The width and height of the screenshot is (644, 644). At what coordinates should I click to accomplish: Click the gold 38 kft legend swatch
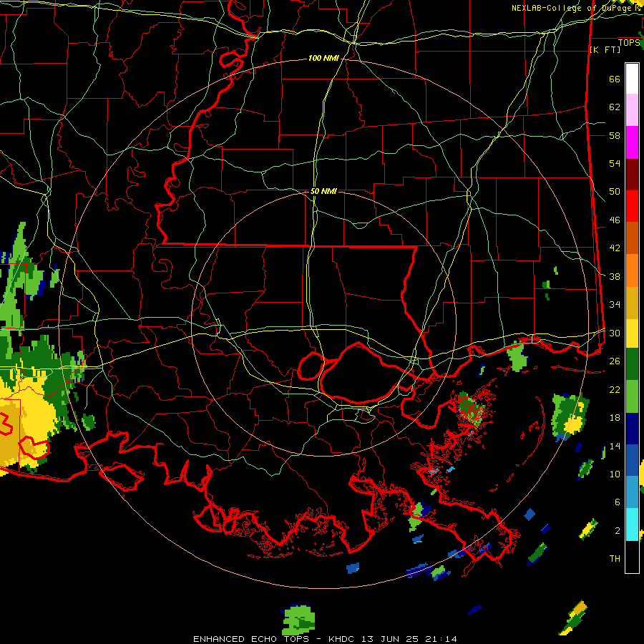[x=632, y=303]
